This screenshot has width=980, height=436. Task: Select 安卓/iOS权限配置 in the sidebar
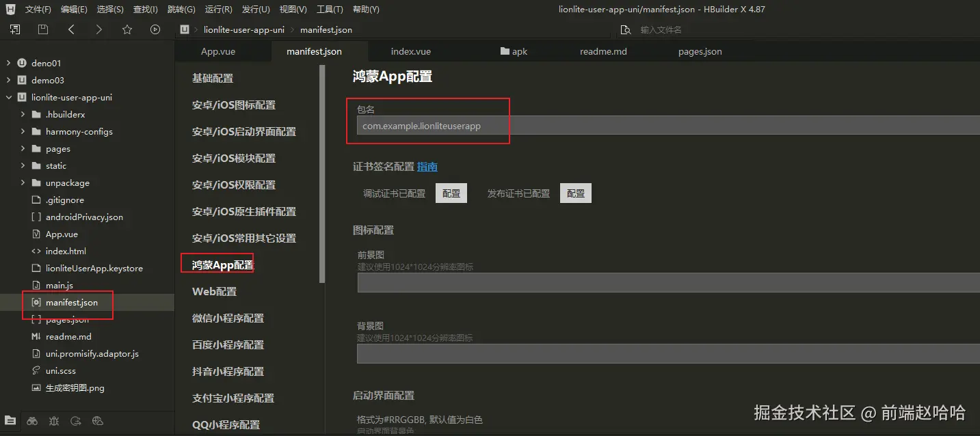pos(234,185)
